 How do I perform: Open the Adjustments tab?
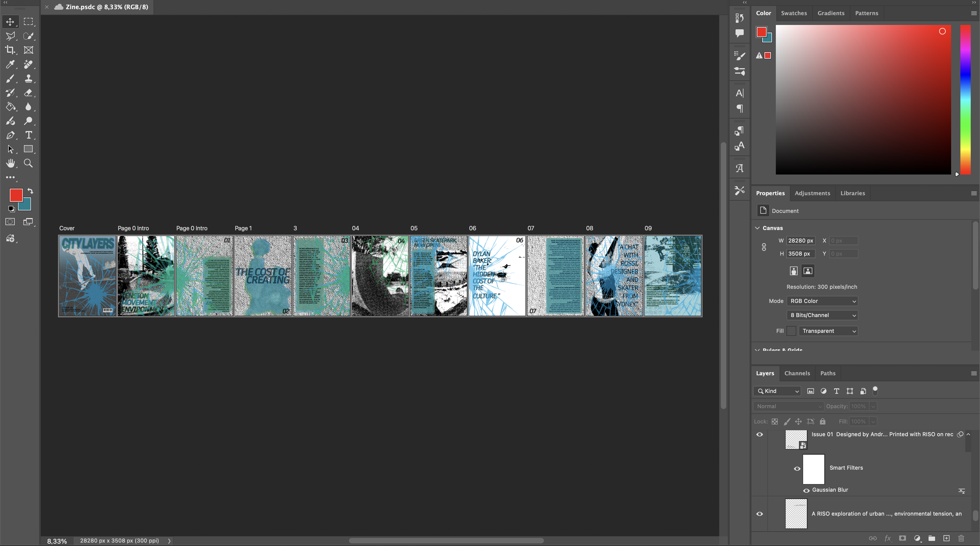[812, 193]
